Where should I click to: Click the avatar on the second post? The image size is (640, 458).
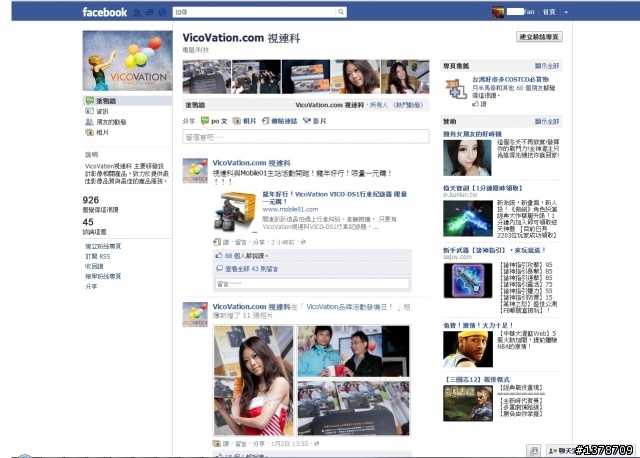[195, 315]
